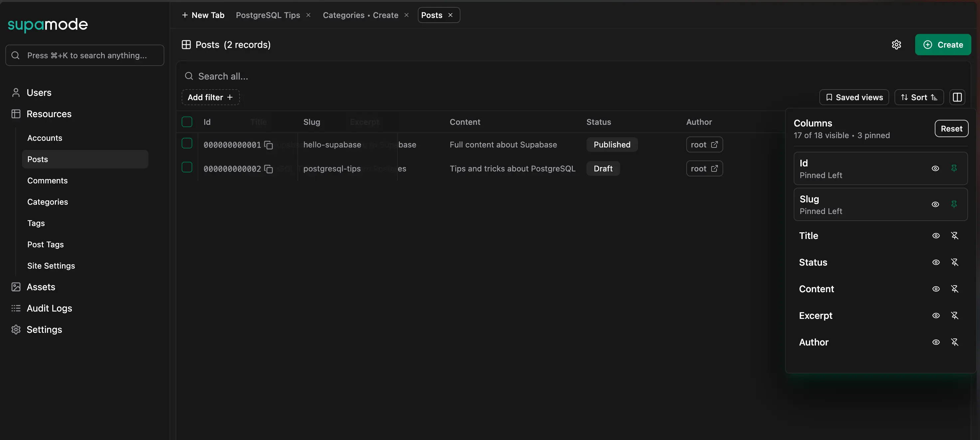Select the Posts tab
Viewport: 980px width, 440px height.
pos(431,15)
